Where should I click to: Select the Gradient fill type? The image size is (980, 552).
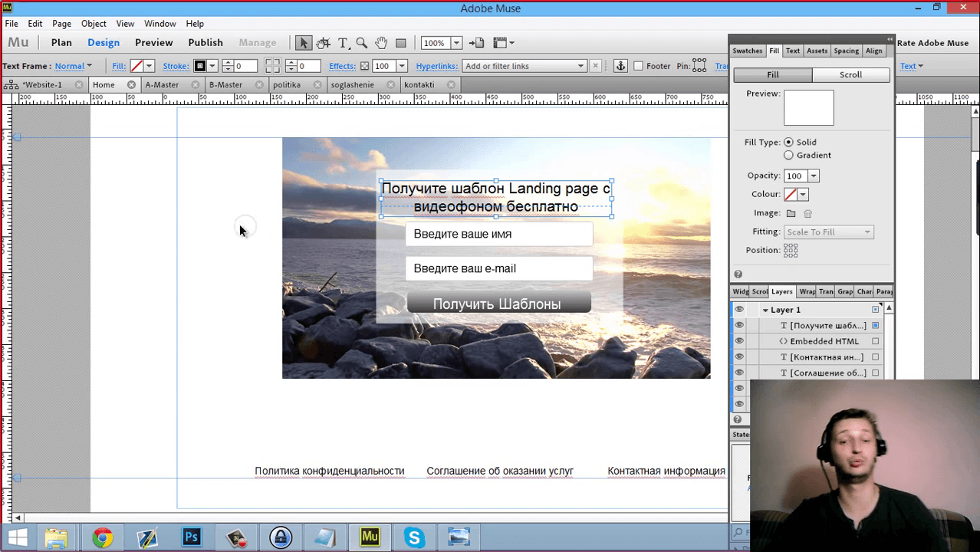(x=788, y=156)
